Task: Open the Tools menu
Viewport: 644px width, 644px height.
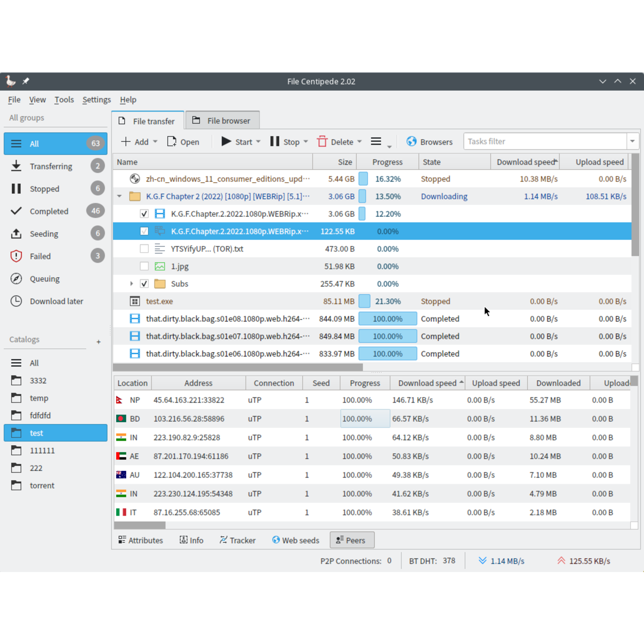Action: click(x=64, y=100)
